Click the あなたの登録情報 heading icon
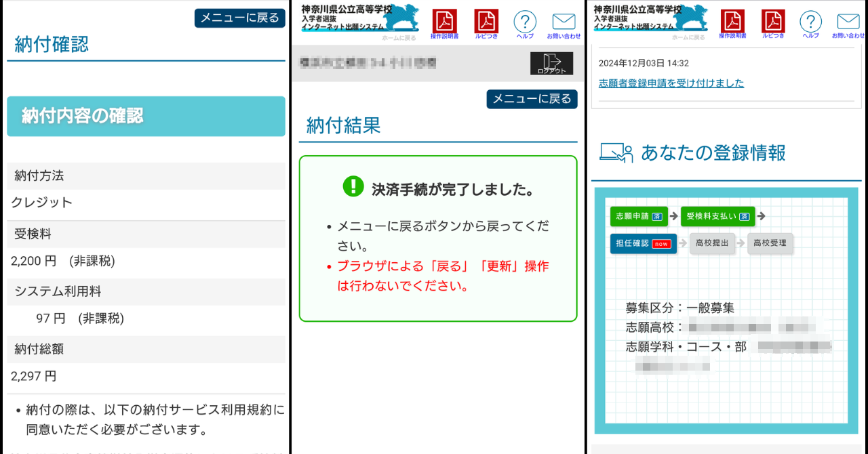 click(x=616, y=152)
